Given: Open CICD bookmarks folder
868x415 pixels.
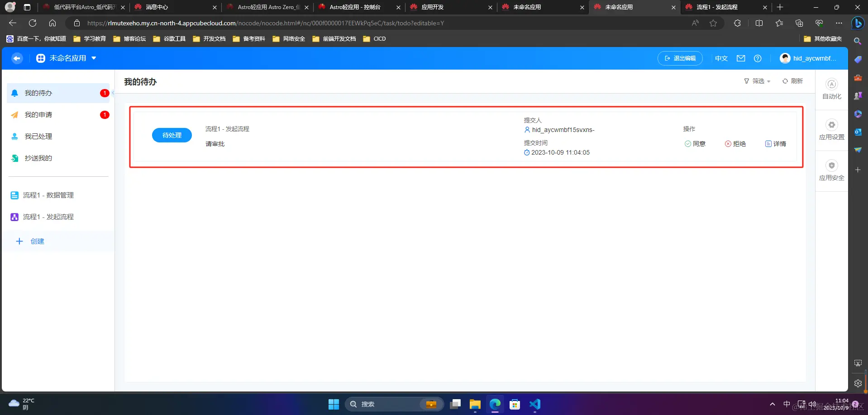Looking at the screenshot, I should [x=374, y=39].
